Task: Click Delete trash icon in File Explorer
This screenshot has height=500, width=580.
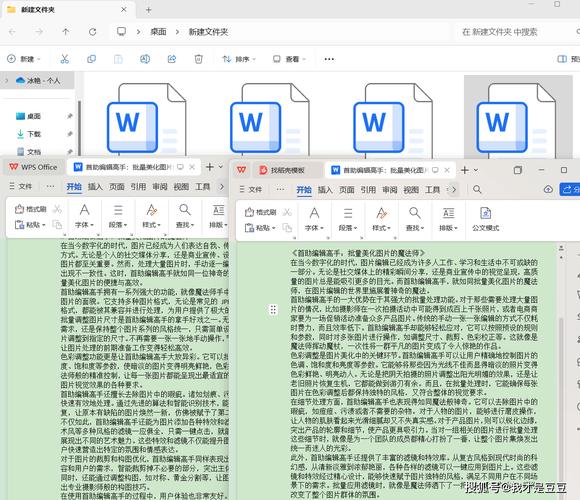Action: (x=199, y=59)
